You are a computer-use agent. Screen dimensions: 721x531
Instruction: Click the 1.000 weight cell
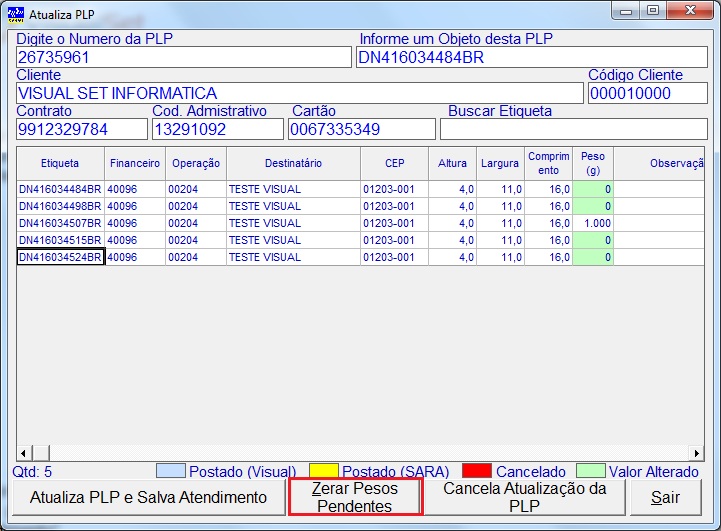[593, 223]
